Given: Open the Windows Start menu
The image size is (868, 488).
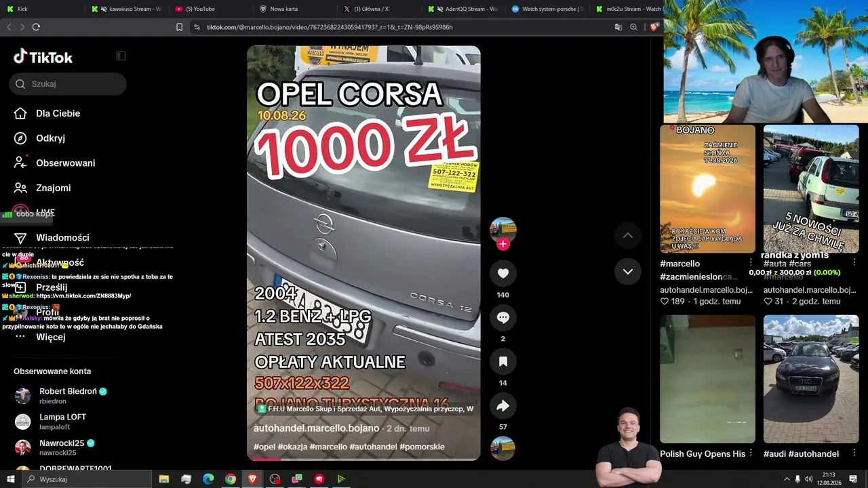Looking at the screenshot, I should point(11,479).
